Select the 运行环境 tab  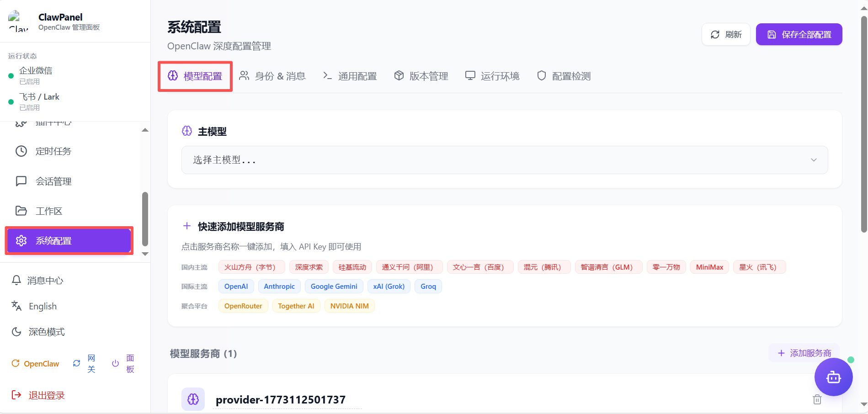[492, 76]
